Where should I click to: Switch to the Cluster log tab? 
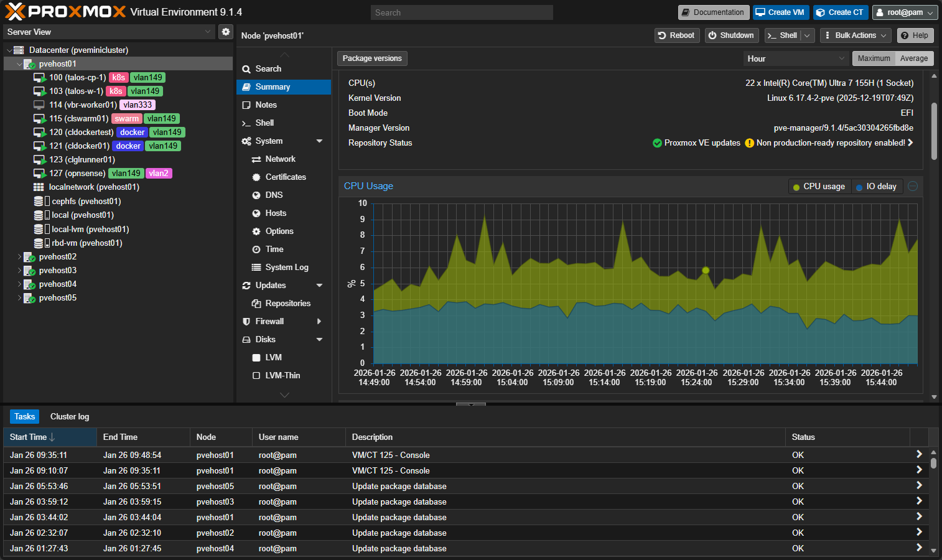(69, 416)
